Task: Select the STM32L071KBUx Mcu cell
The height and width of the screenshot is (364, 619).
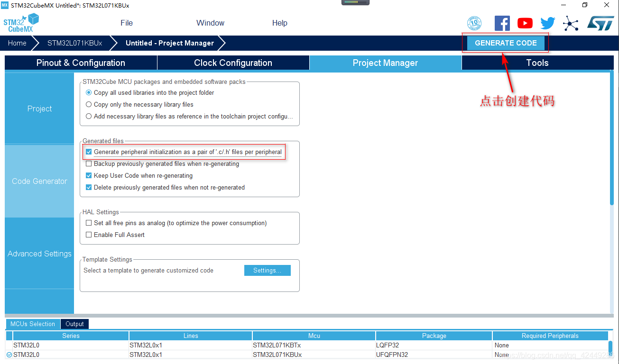Action: (x=314, y=355)
